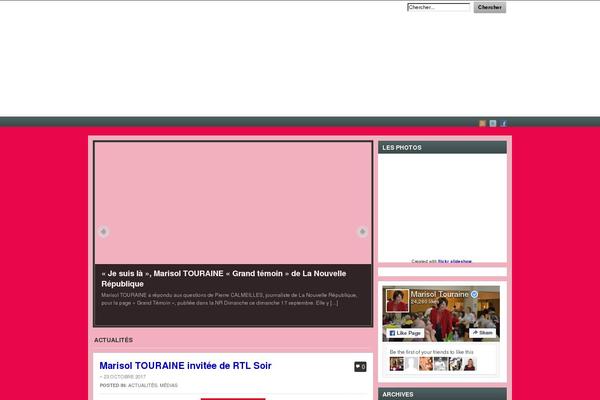Click the Facebook Like Page button
Screen dimensions: 600x400
point(405,333)
